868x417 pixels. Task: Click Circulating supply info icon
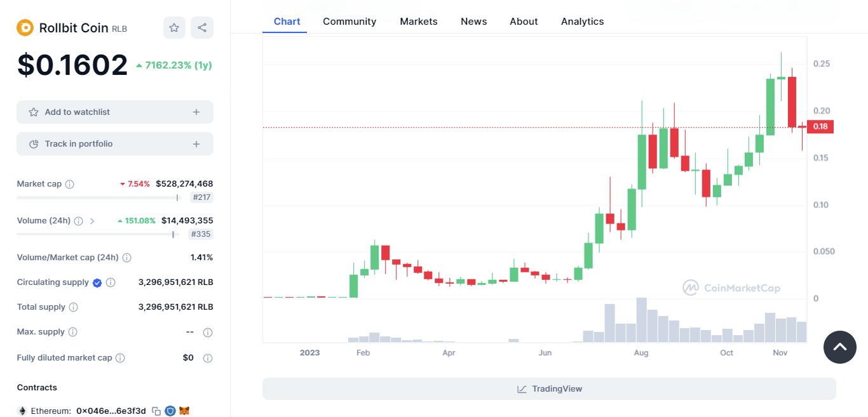[x=111, y=282]
